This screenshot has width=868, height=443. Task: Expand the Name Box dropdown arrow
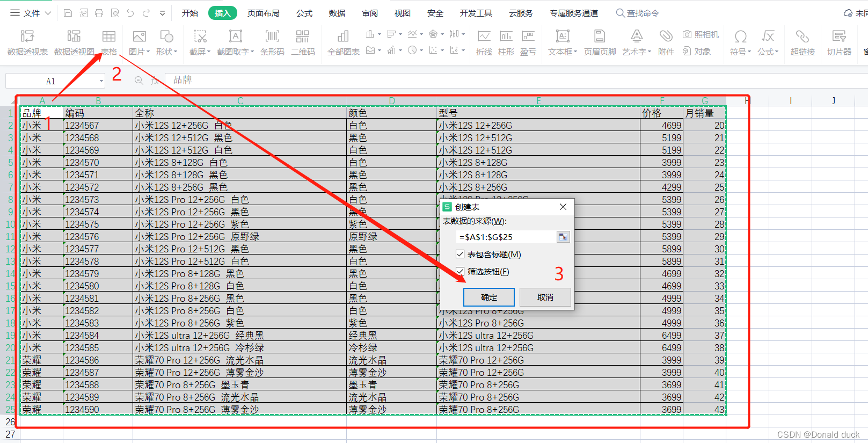[x=101, y=81]
